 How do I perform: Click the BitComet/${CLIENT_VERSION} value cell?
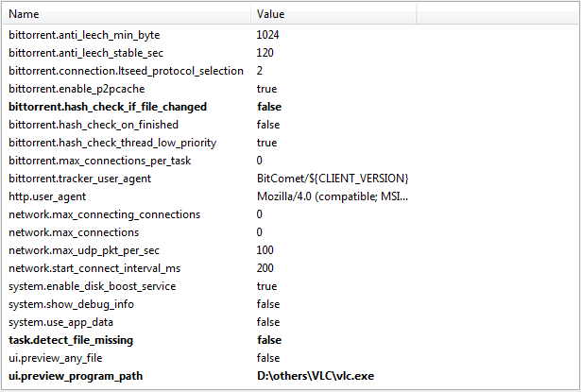(332, 179)
